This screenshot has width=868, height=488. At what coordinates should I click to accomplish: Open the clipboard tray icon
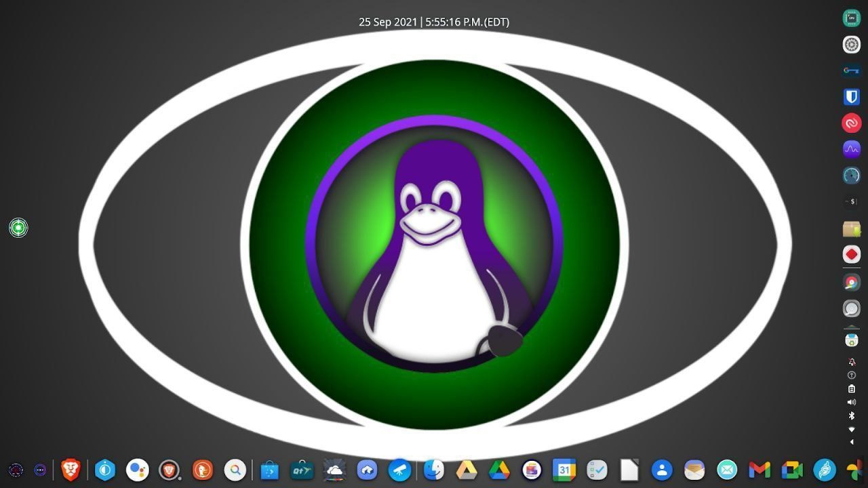(x=852, y=388)
